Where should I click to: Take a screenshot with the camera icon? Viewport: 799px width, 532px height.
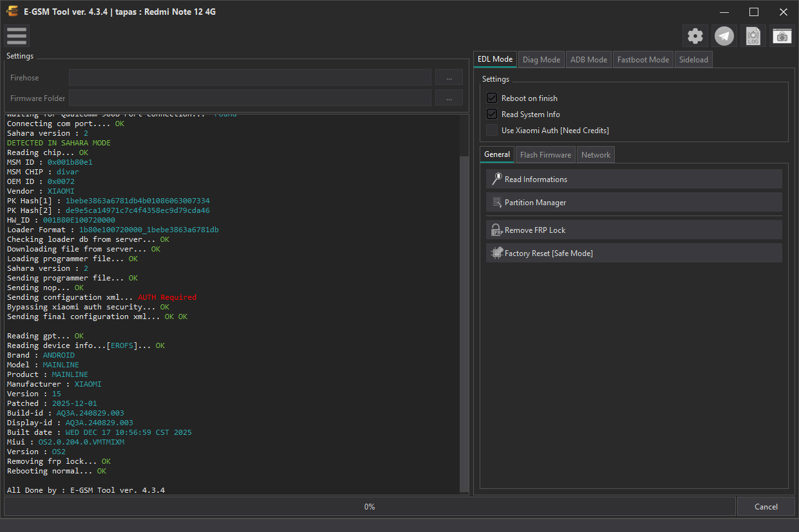[x=782, y=36]
